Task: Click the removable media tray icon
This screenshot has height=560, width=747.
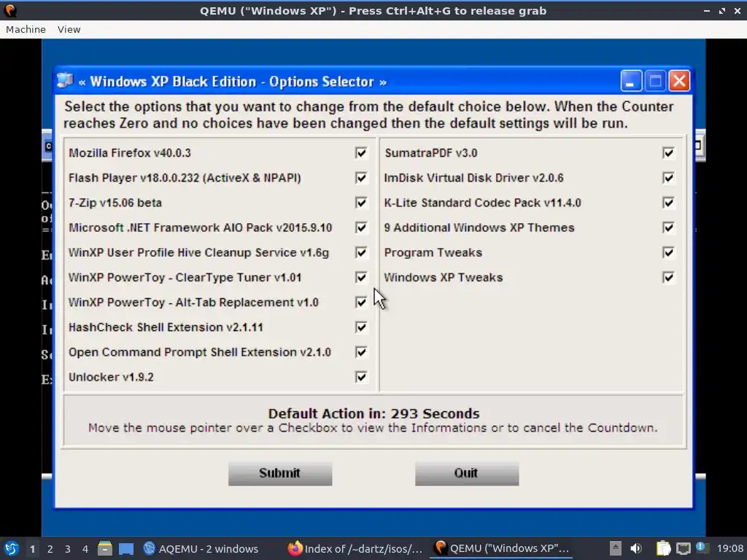Action: click(616, 548)
